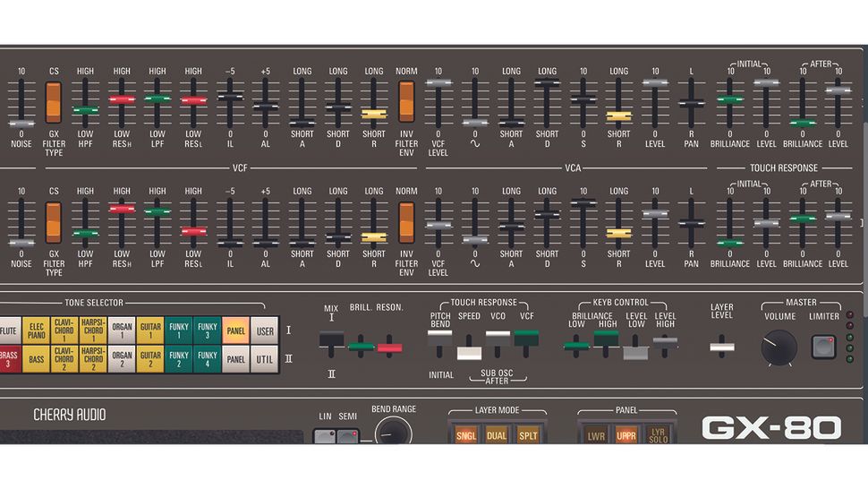Select the FUNKY 1 tone button

179,330
